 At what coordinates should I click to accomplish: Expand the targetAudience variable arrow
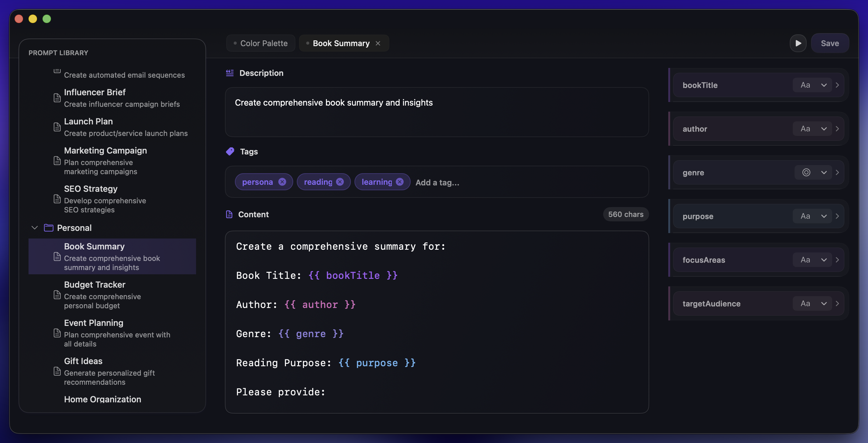pyautogui.click(x=837, y=303)
